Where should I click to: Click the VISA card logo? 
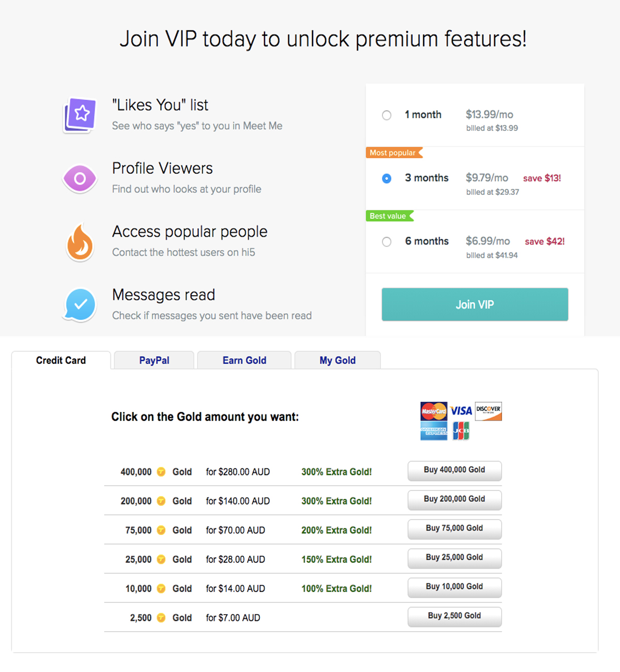coord(461,411)
